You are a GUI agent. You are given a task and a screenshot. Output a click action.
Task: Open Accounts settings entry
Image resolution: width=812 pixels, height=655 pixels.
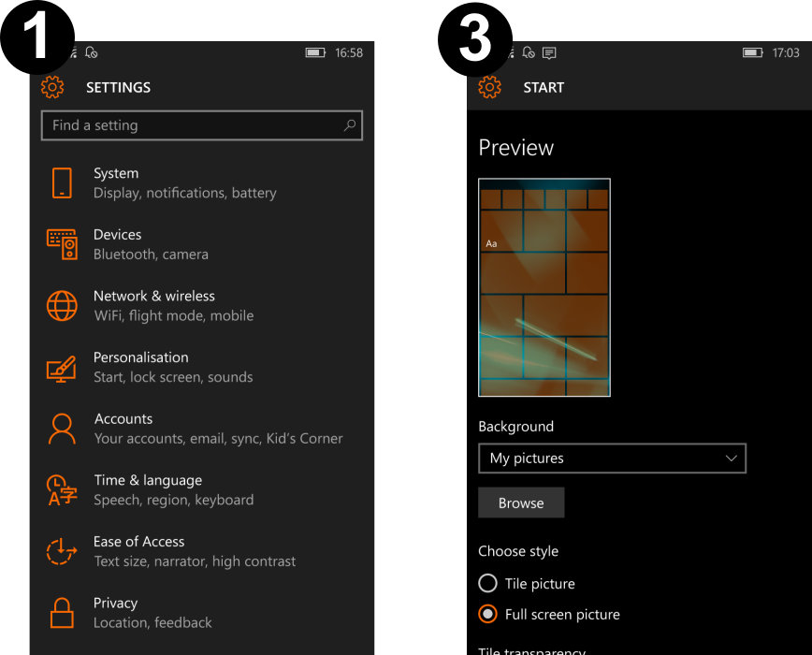(202, 429)
